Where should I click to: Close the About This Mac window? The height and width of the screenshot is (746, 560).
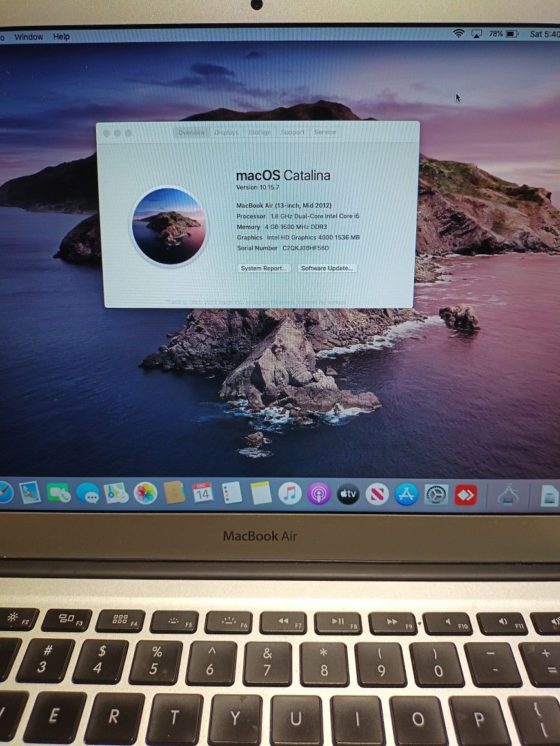tap(106, 133)
